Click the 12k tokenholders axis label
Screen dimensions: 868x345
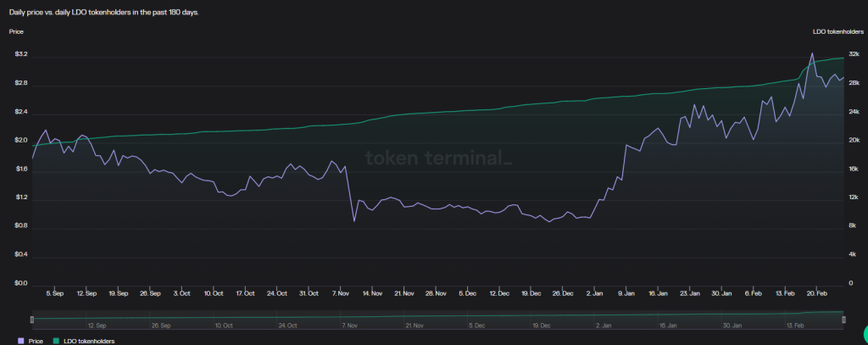pyautogui.click(x=854, y=198)
